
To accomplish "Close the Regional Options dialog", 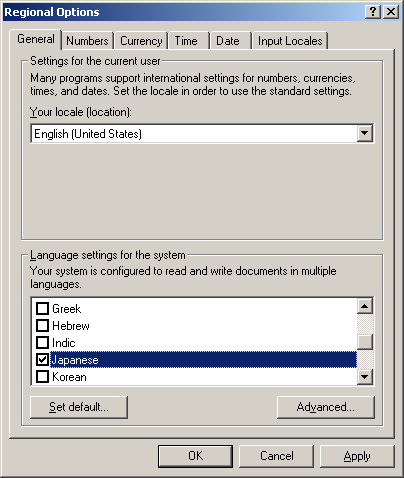I will [x=391, y=12].
